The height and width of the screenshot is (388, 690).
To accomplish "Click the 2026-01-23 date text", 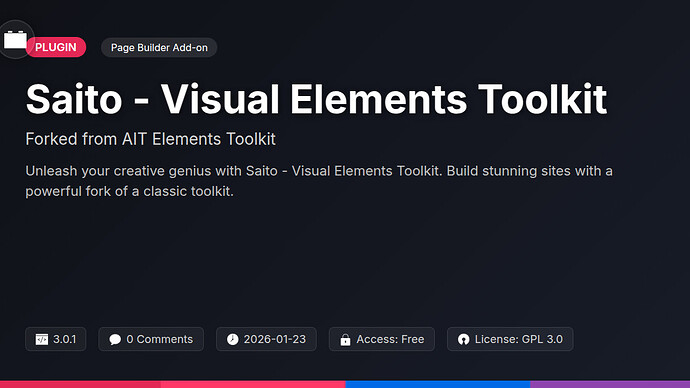I will (275, 339).
